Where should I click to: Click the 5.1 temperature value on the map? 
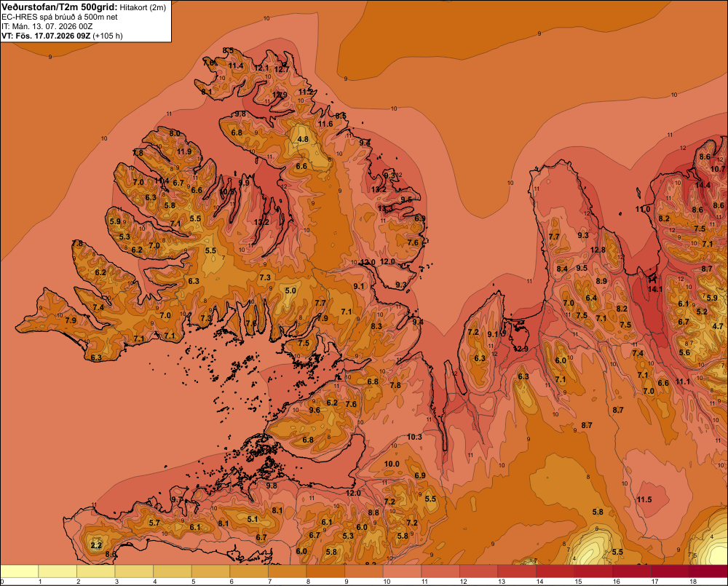pos(253,519)
